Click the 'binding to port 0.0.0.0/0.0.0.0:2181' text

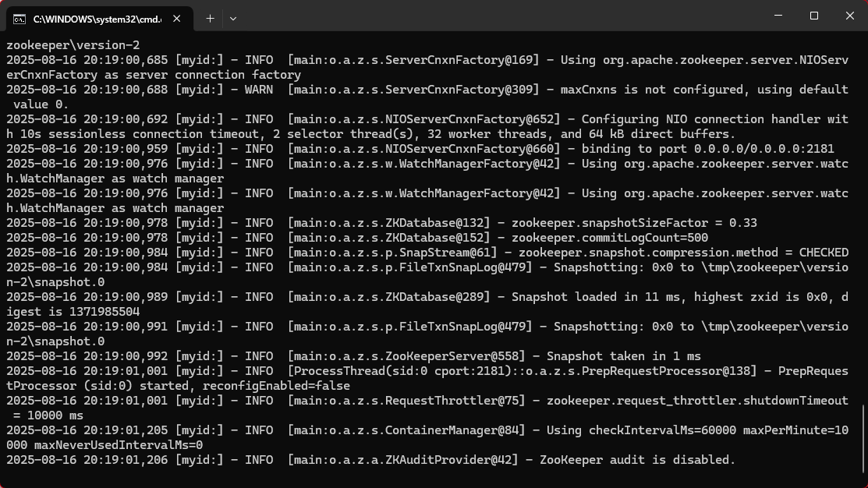point(707,149)
